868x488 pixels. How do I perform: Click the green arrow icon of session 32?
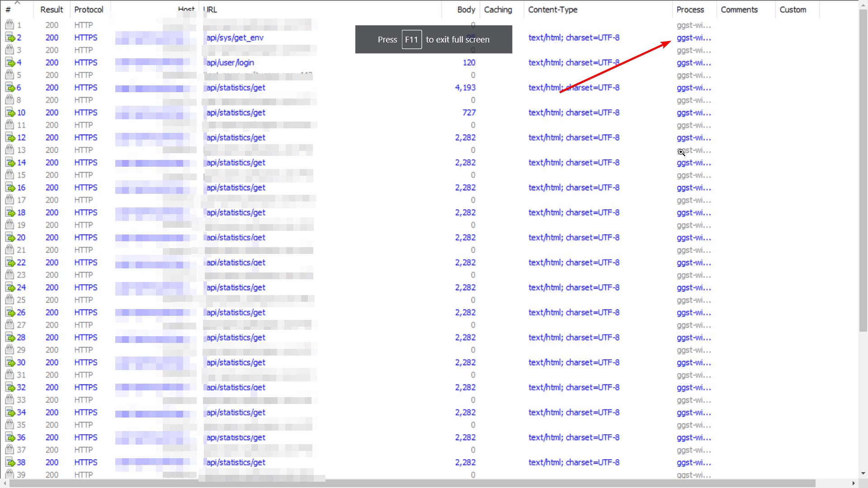point(10,387)
